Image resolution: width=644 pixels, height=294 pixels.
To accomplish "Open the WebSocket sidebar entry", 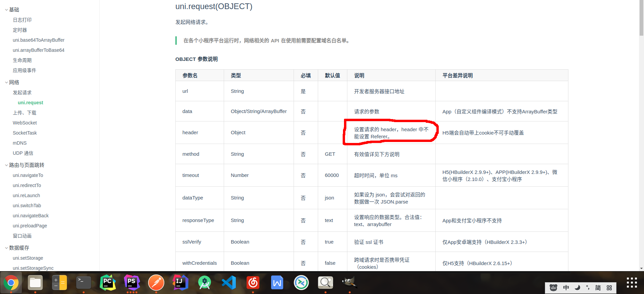I will [x=25, y=123].
